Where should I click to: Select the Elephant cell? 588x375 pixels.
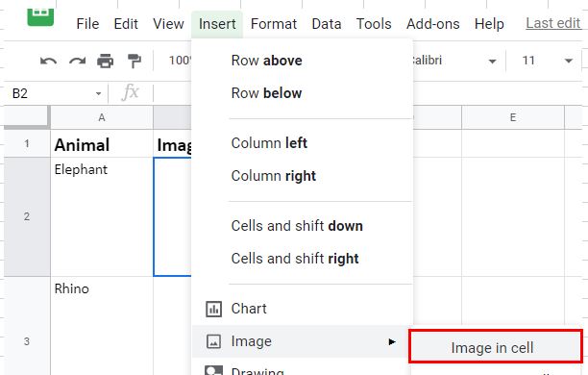point(102,216)
